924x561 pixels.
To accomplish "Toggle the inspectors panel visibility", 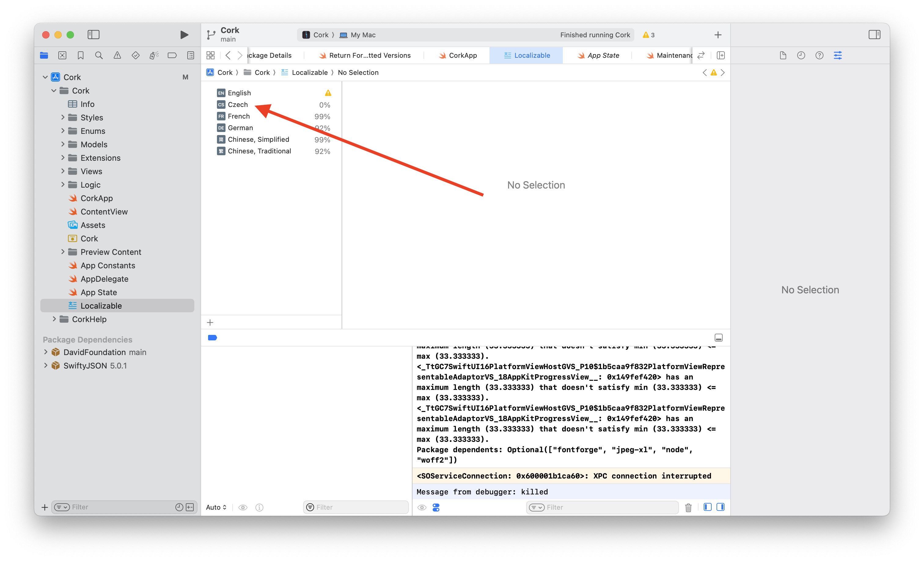I will click(874, 35).
